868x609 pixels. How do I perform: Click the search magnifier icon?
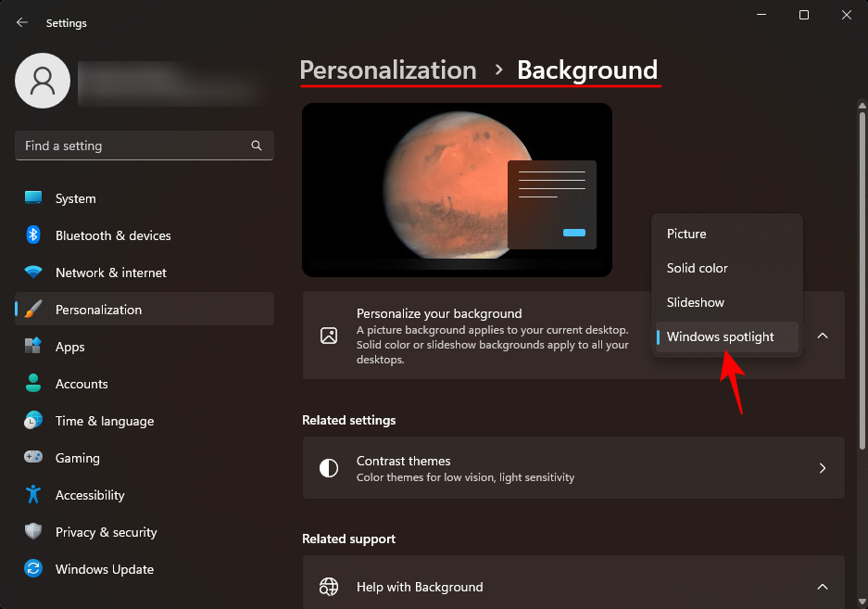(x=257, y=146)
